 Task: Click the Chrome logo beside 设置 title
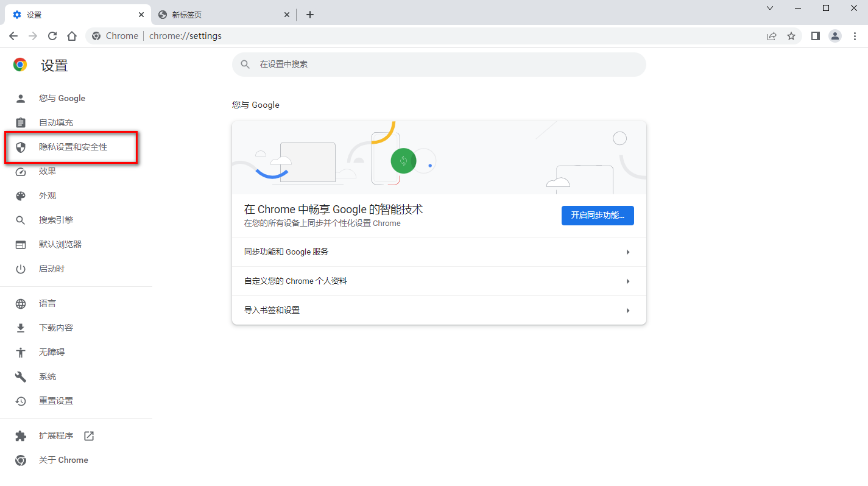tap(20, 65)
